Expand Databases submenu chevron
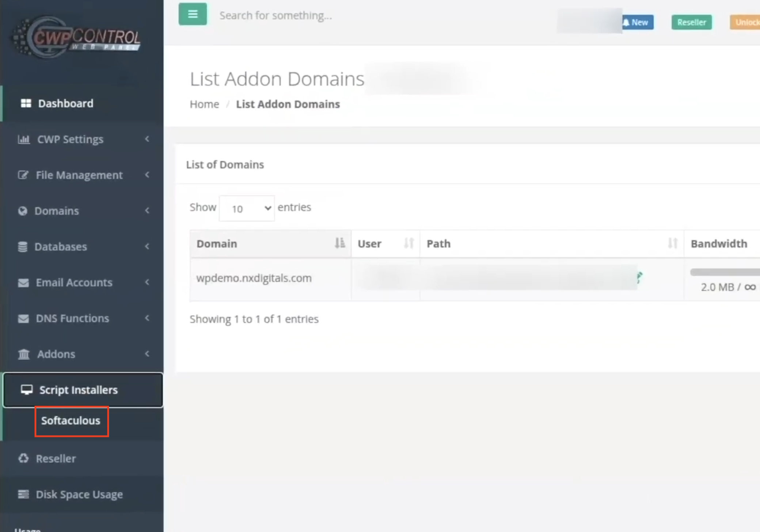This screenshot has height=532, width=760. [147, 246]
